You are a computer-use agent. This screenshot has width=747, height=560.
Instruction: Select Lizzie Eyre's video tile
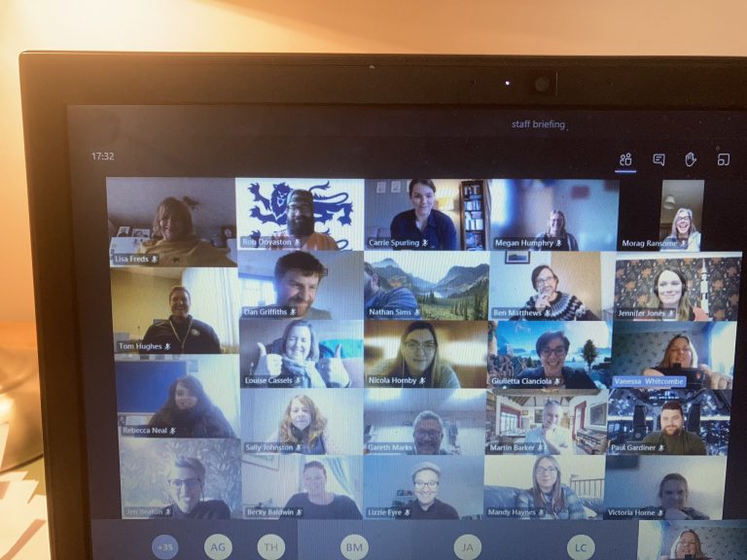tap(423, 487)
